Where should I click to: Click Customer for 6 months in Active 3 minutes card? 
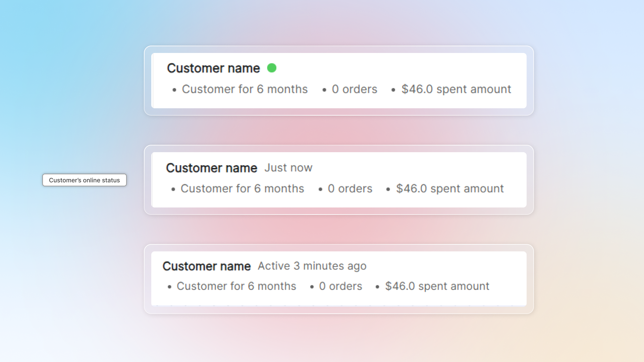pyautogui.click(x=236, y=286)
